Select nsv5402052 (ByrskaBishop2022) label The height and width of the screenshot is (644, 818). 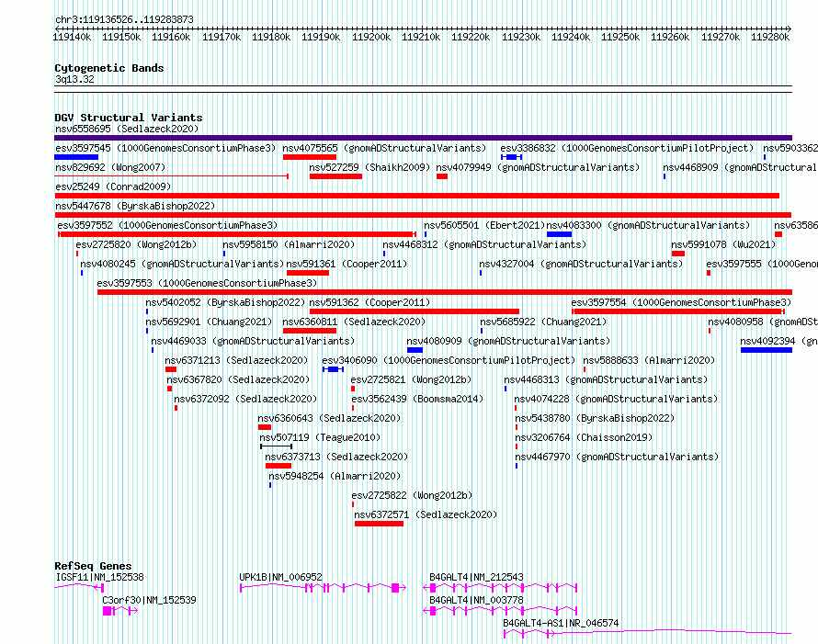tap(225, 302)
